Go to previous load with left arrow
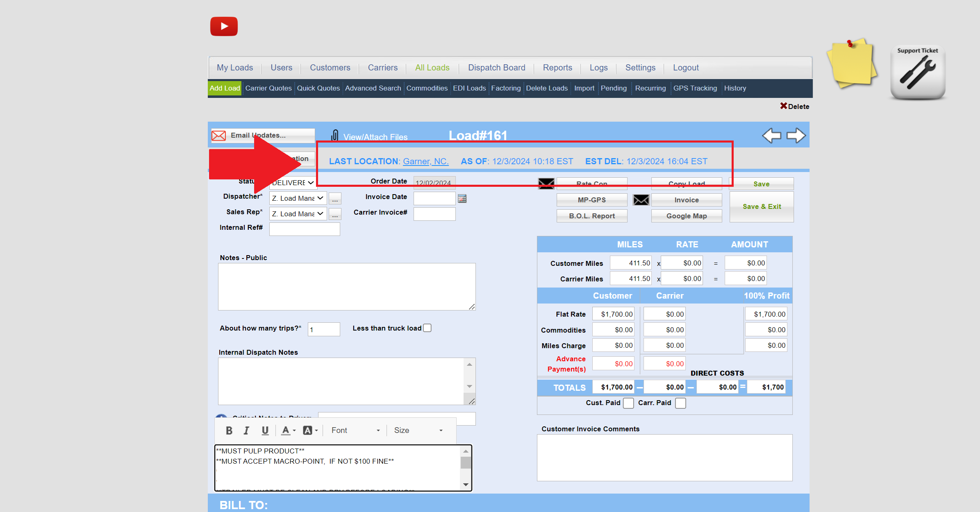980x512 pixels. [771, 136]
